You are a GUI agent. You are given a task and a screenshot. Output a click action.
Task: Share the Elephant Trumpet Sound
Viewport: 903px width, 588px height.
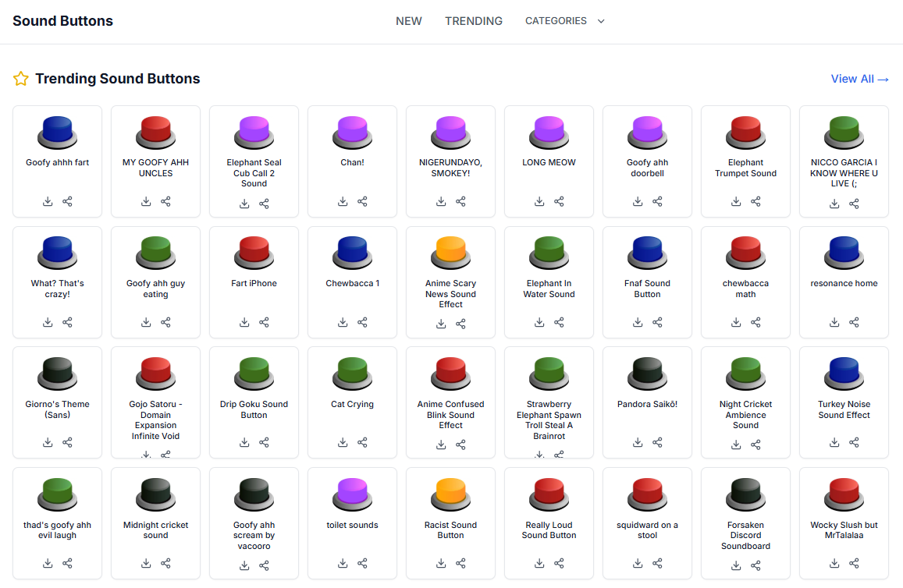[755, 201]
